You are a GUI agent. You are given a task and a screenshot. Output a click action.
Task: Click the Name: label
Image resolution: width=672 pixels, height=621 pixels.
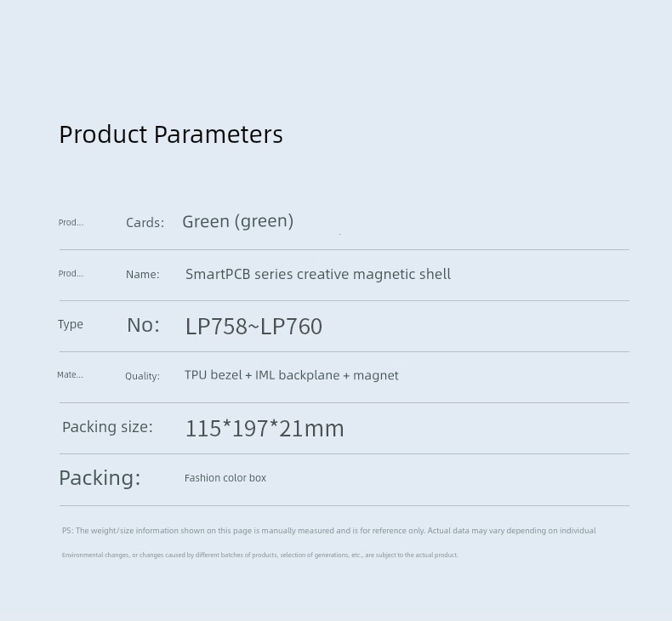click(142, 274)
